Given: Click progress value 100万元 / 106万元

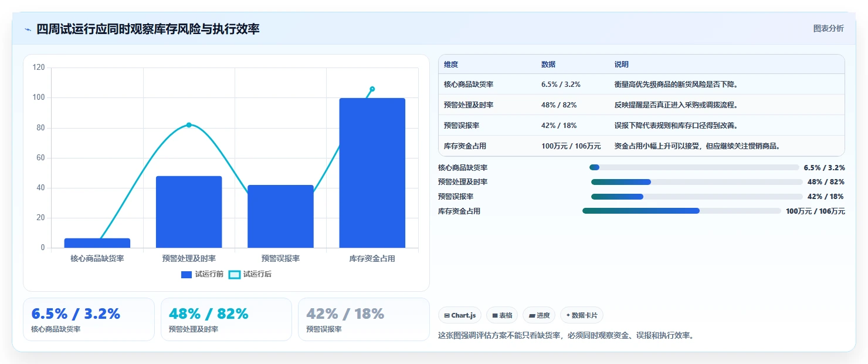Looking at the screenshot, I should coord(815,211).
